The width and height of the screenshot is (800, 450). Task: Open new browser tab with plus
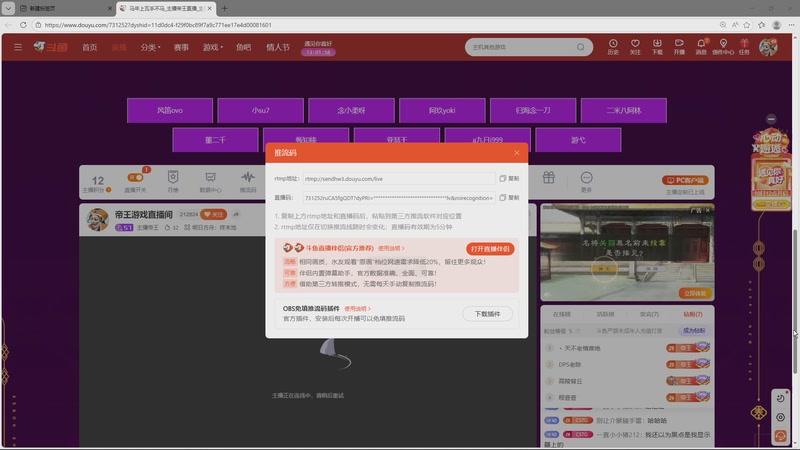click(224, 8)
